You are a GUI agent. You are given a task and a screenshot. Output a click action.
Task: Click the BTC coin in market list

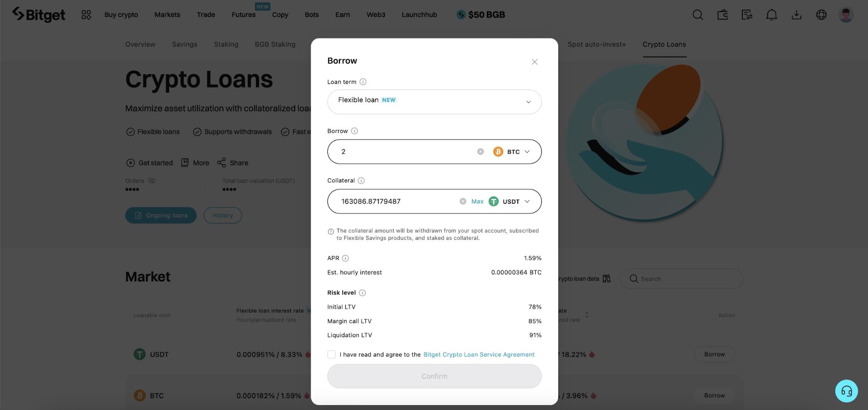[x=149, y=396]
